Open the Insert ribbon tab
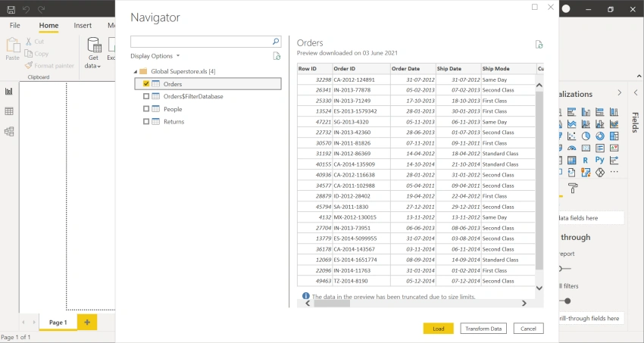 [x=83, y=26]
